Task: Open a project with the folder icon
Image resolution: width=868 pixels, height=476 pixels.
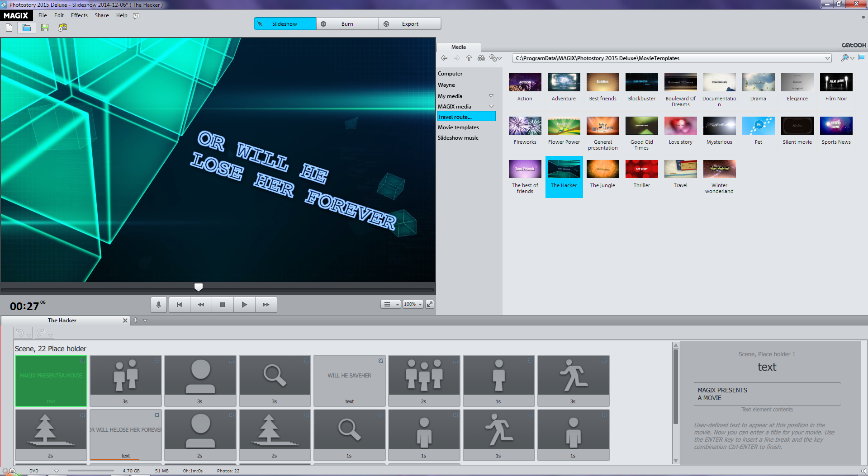Action: (27, 28)
